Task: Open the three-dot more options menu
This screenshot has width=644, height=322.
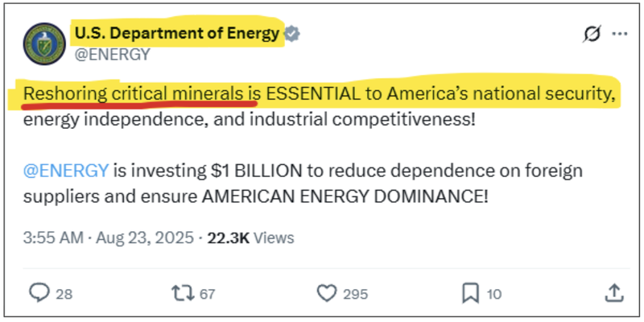Action: coord(619,34)
